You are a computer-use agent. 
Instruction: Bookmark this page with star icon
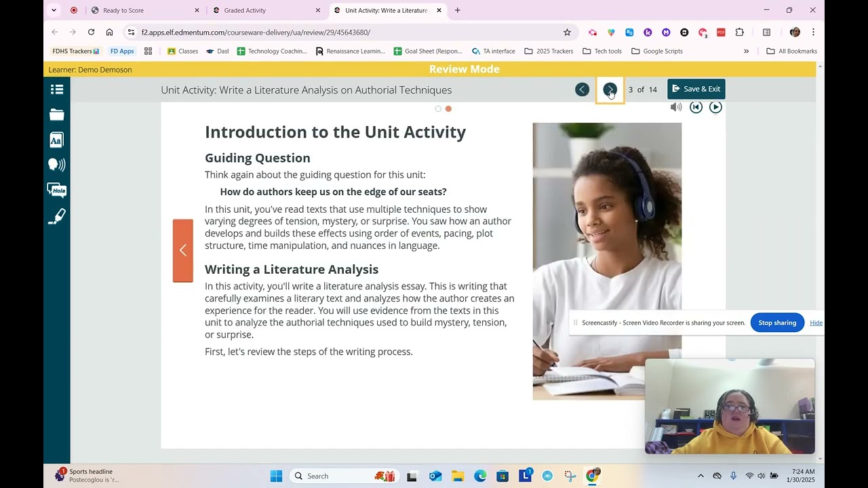567,32
